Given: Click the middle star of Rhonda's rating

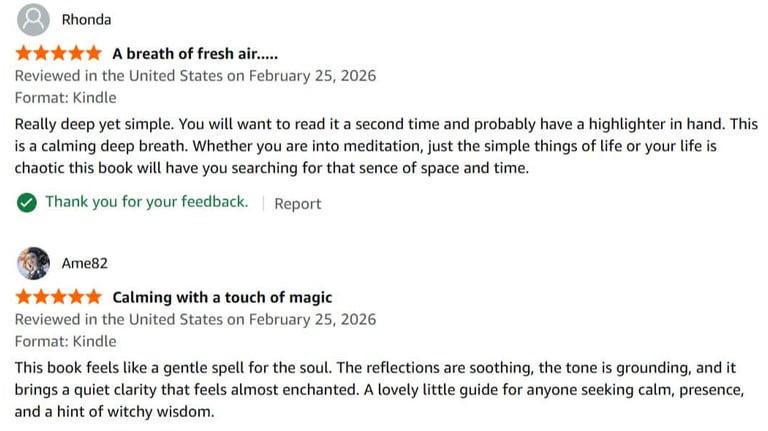Looking at the screenshot, I should tap(58, 53).
